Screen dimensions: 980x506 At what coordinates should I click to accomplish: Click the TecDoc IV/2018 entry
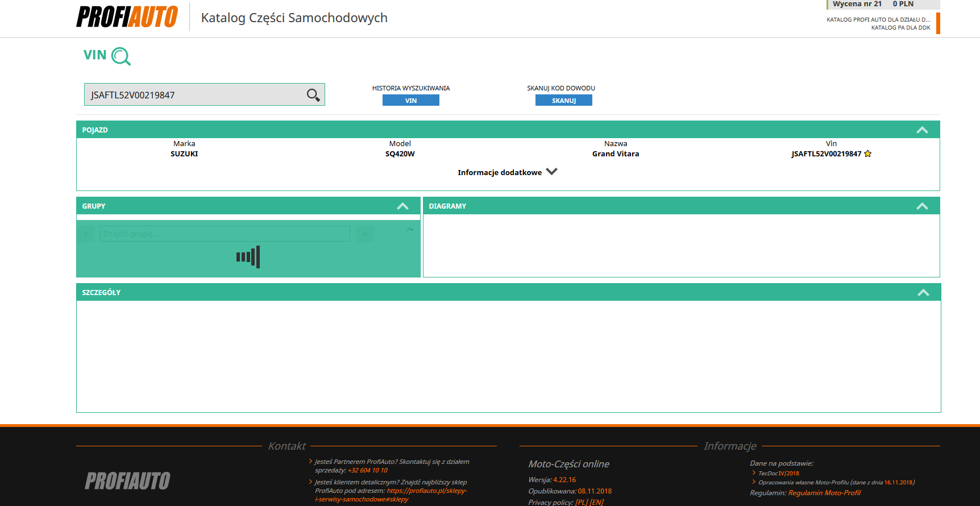(778, 473)
